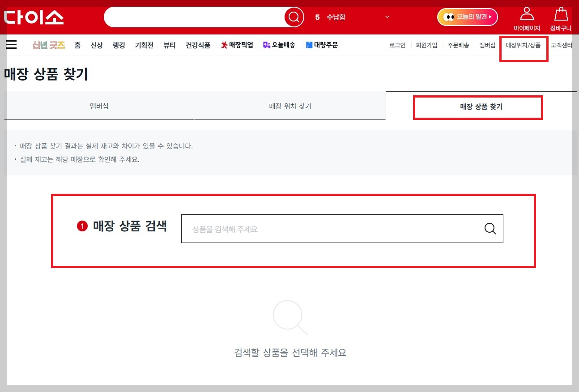
Task: Click the 멤버십 link in top utility bar
Action: 487,45
